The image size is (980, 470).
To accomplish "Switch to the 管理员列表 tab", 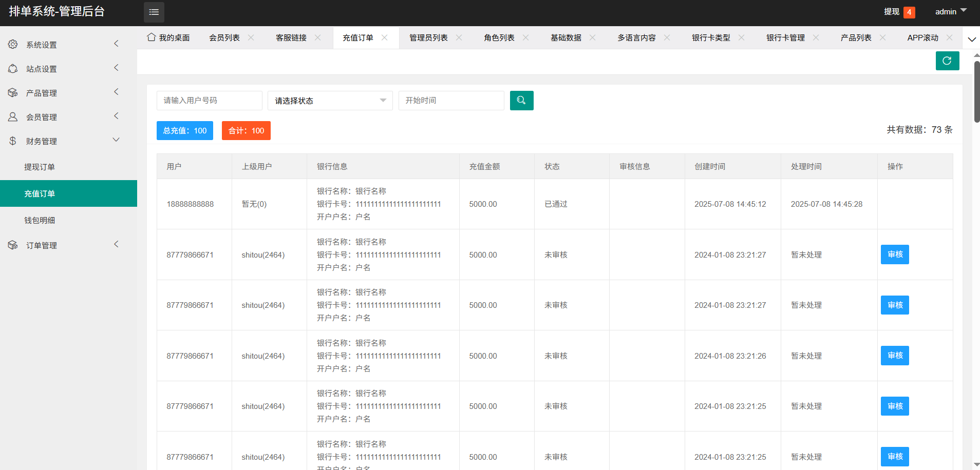I will click(428, 37).
